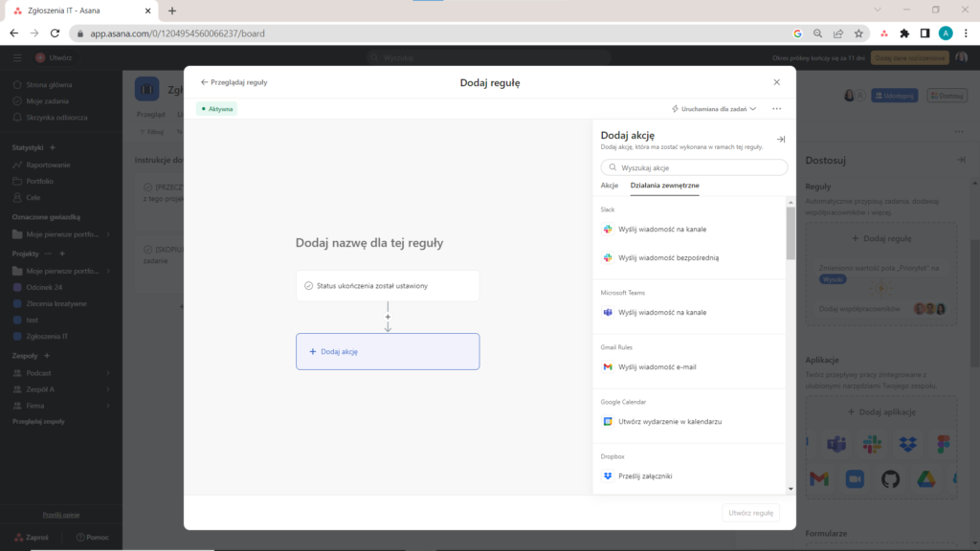Screen dimensions: 980x551
Task: Click the action list scrollbar thumb
Action: pyautogui.click(x=790, y=233)
